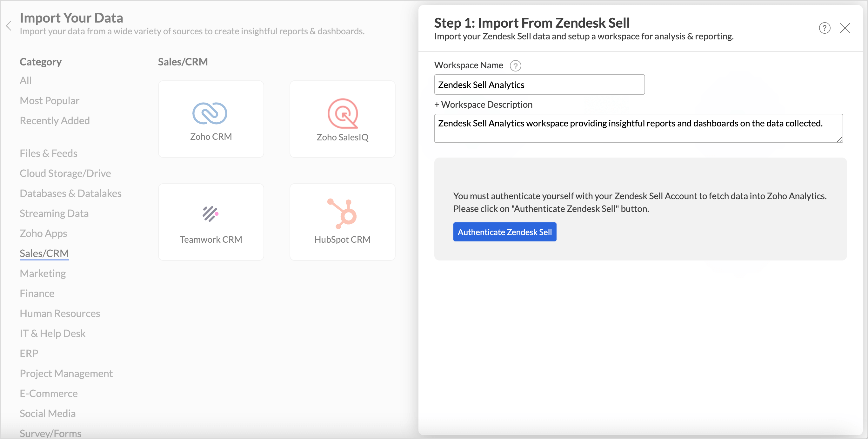Select the Zoho CRM connector card
This screenshot has height=439, width=868.
211,119
